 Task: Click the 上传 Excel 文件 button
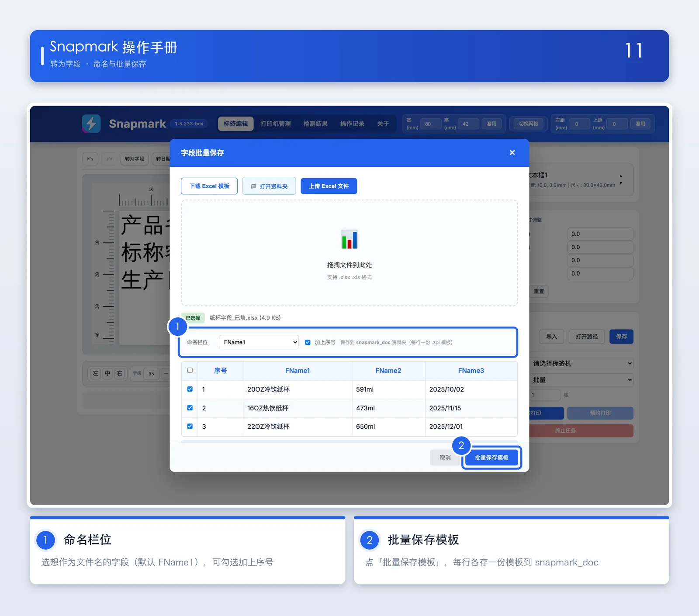pyautogui.click(x=329, y=186)
